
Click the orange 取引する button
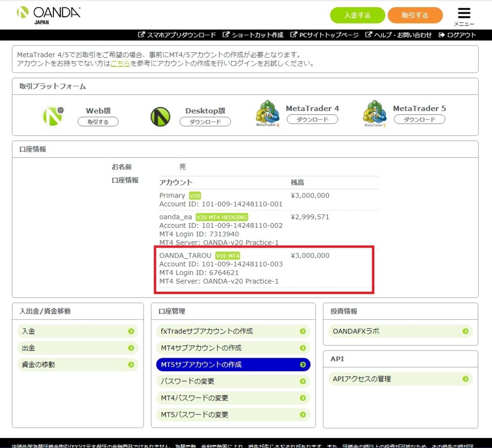(x=415, y=15)
